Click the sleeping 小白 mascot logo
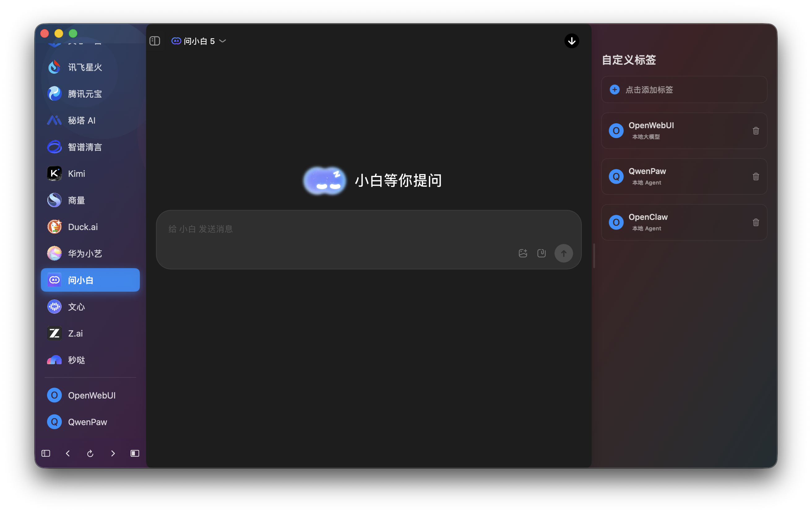Viewport: 812px width, 514px height. pos(324,181)
